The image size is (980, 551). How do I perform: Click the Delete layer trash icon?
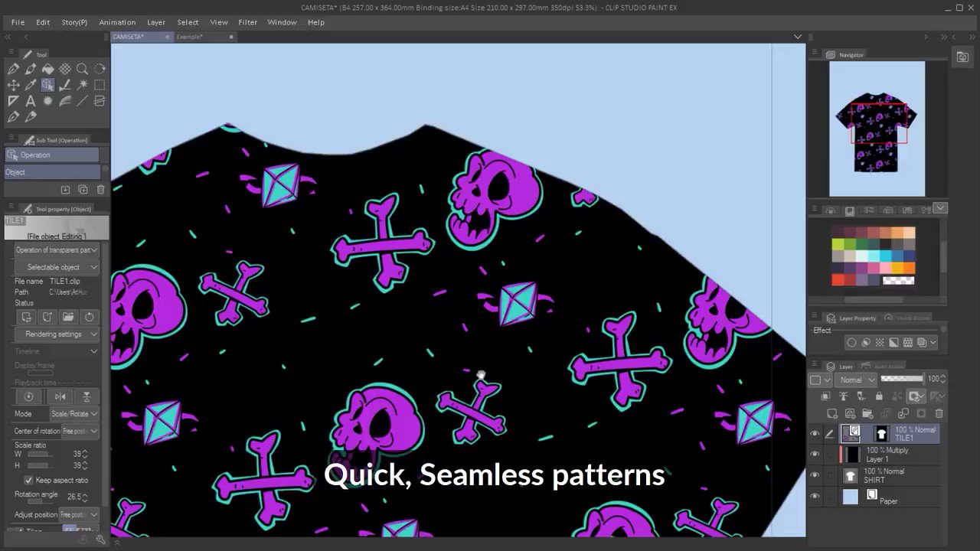939,413
